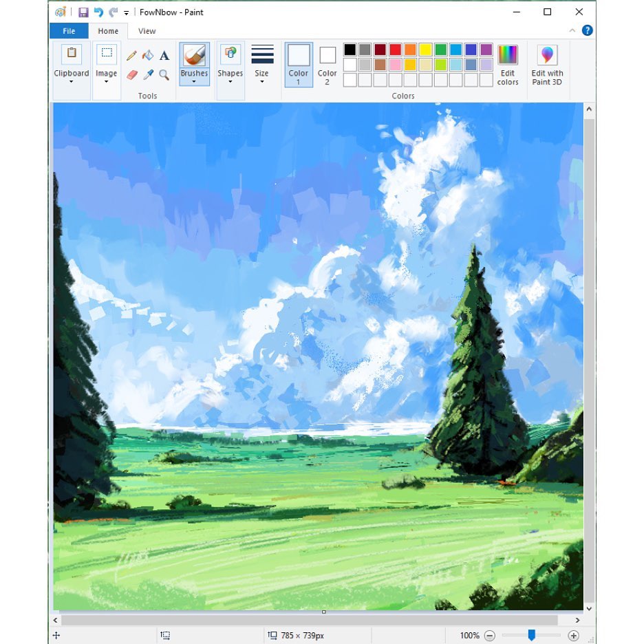Pick the yellow color swatch
Viewport: 644px width, 644px height.
(x=425, y=50)
